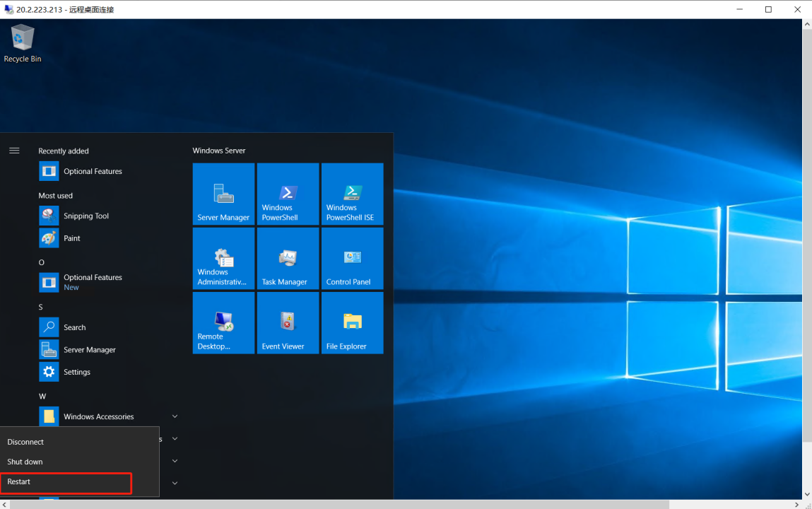Launch the Event Viewer tile
Viewport: 812px width, 509px height.
[288, 322]
